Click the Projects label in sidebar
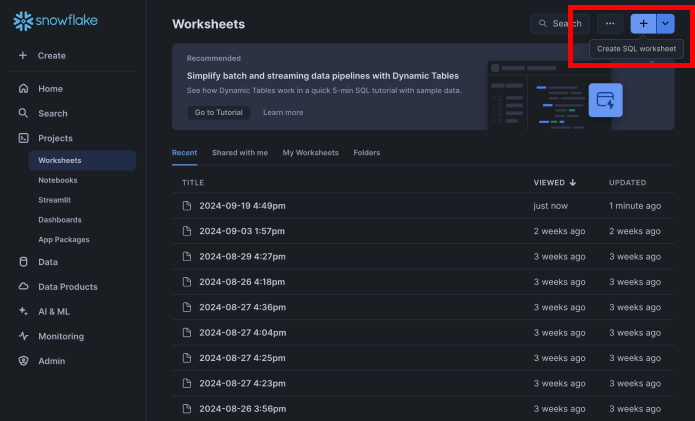Image resolution: width=695 pixels, height=421 pixels. click(x=55, y=138)
